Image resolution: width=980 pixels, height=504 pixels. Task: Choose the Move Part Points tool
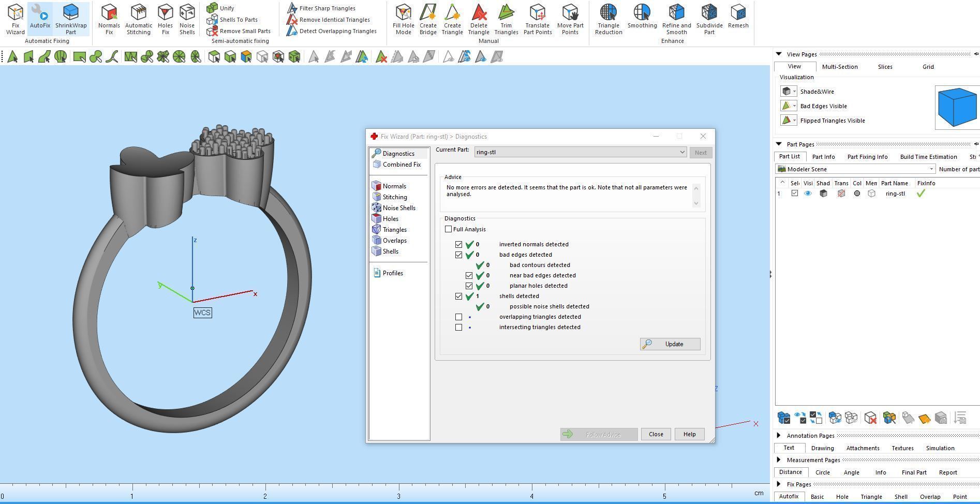(570, 19)
